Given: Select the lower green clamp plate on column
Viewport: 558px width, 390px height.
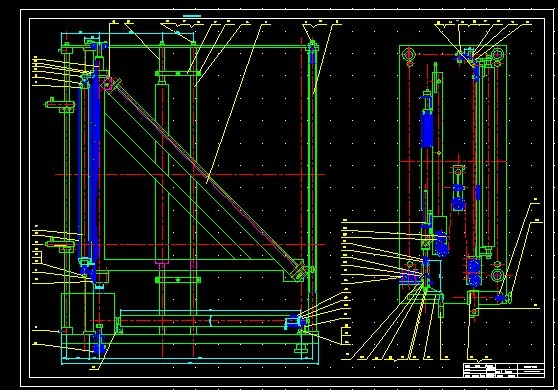Looking at the screenshot, I should coord(178,280).
